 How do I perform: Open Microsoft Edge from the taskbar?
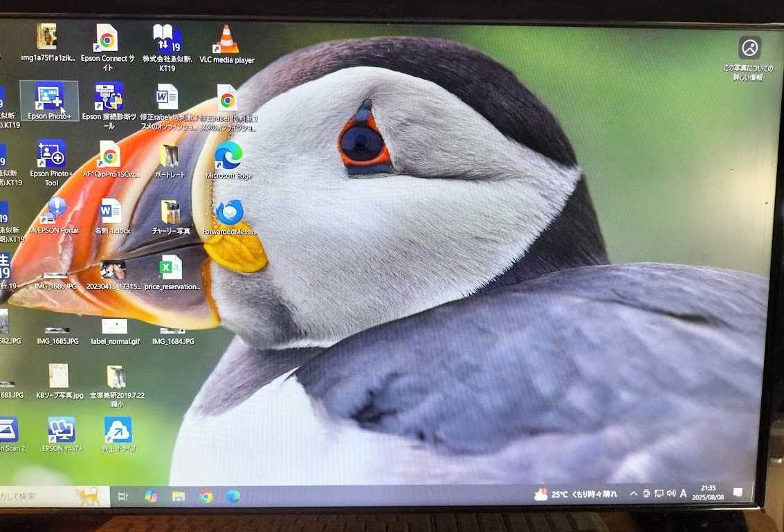click(233, 496)
